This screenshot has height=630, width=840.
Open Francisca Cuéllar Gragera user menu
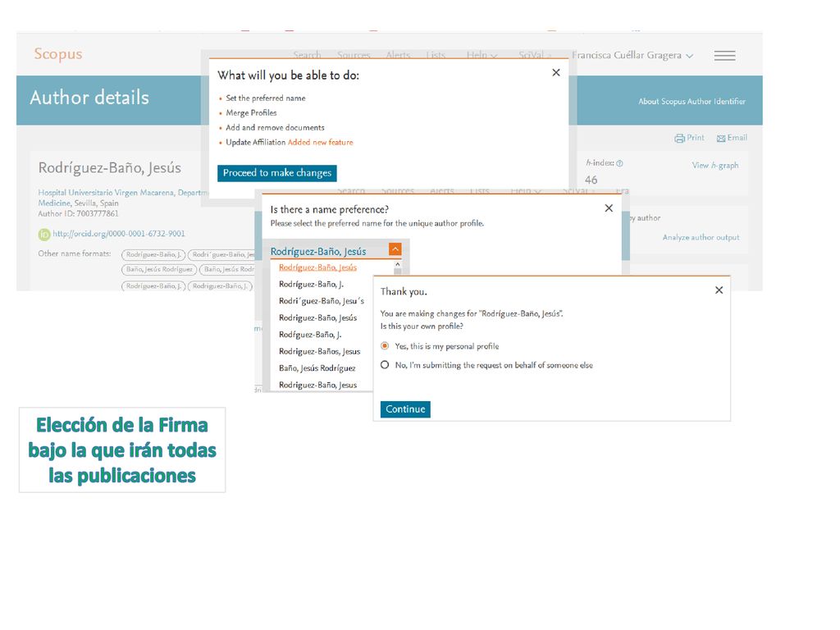pyautogui.click(x=632, y=55)
